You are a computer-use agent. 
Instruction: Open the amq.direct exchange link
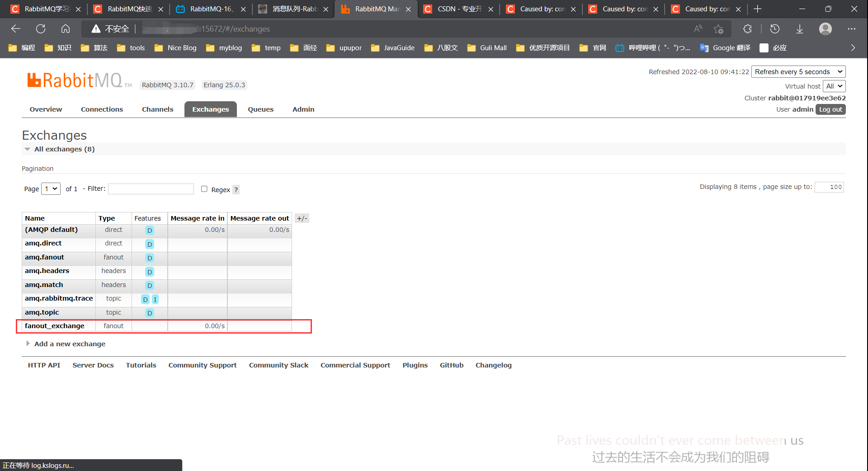point(43,243)
